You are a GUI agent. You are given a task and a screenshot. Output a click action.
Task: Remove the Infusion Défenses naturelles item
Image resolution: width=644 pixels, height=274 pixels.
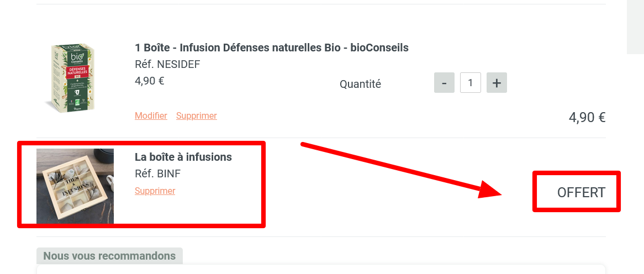click(196, 116)
